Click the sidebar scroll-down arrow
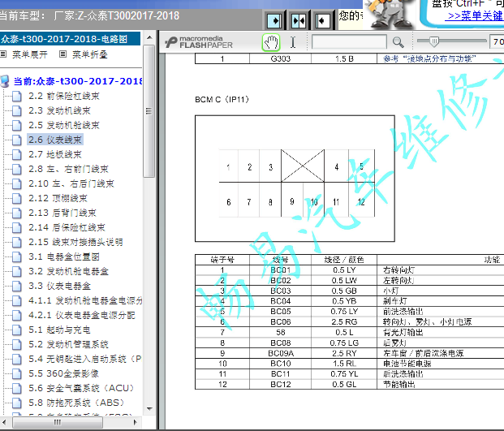504x431 pixels. [149, 409]
